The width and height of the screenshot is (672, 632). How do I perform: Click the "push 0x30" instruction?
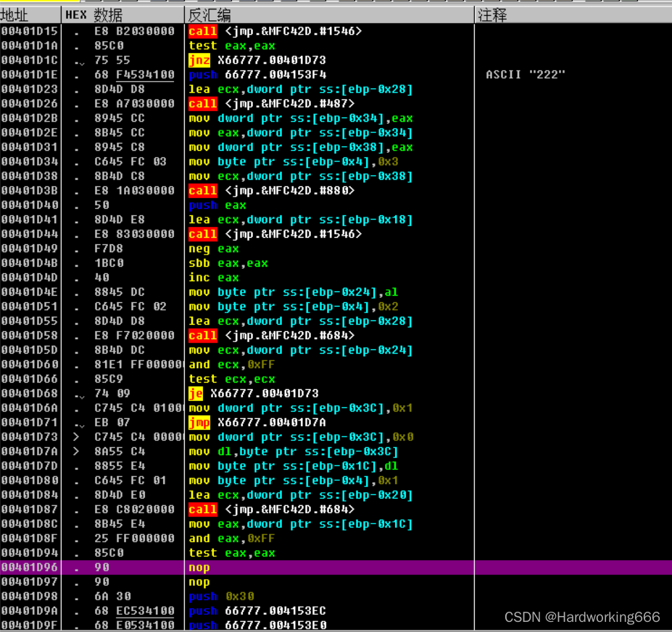click(x=221, y=596)
